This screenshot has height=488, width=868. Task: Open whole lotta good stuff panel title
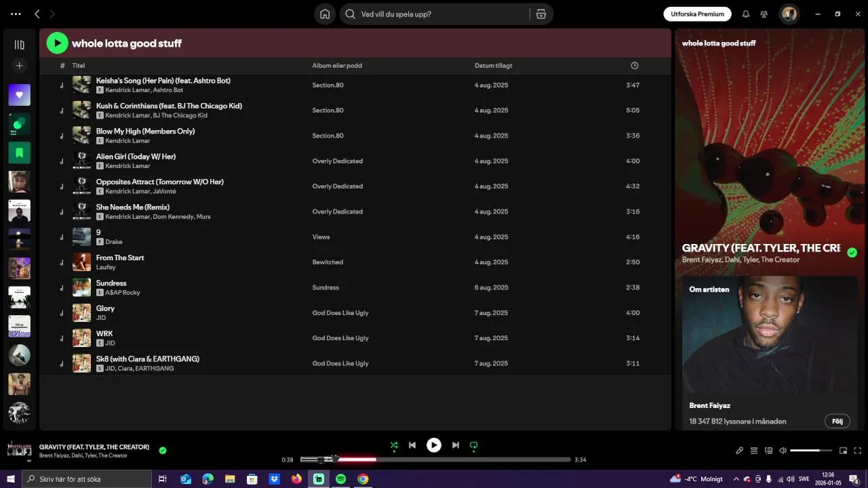pos(719,43)
